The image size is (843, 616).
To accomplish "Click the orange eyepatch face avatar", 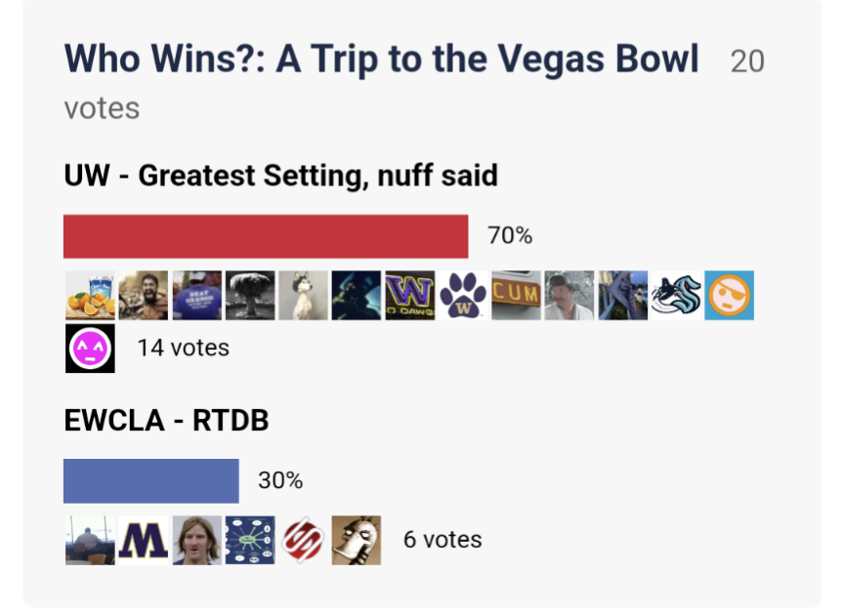I will (730, 296).
